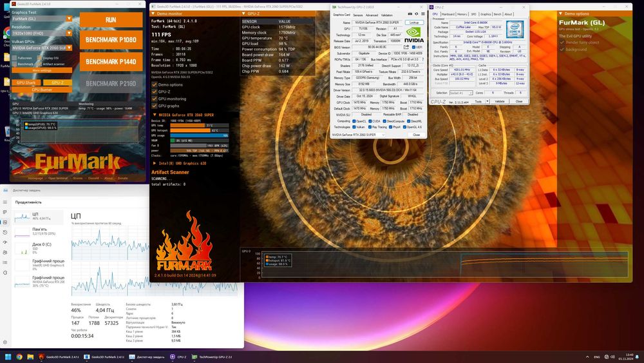Toggle Benchmark checkbox in FurMark launcher
The width and height of the screenshot is (644, 363).
(14, 64)
